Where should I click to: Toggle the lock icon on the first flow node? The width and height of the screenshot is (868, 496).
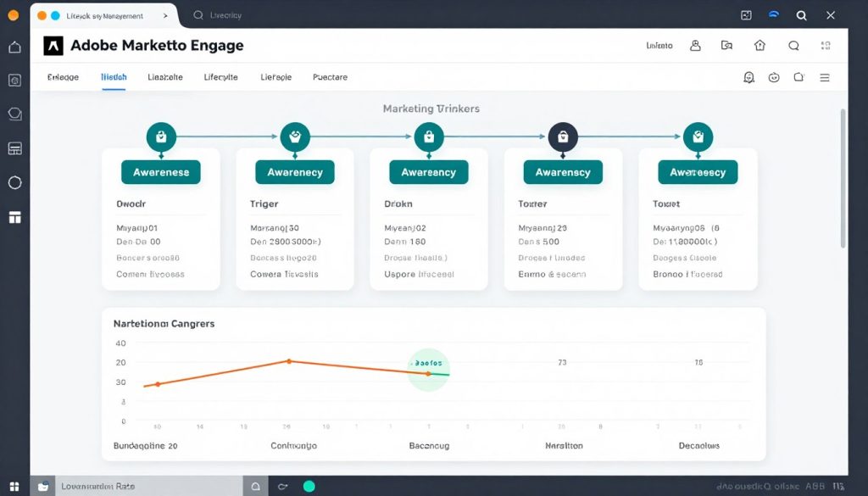(161, 136)
